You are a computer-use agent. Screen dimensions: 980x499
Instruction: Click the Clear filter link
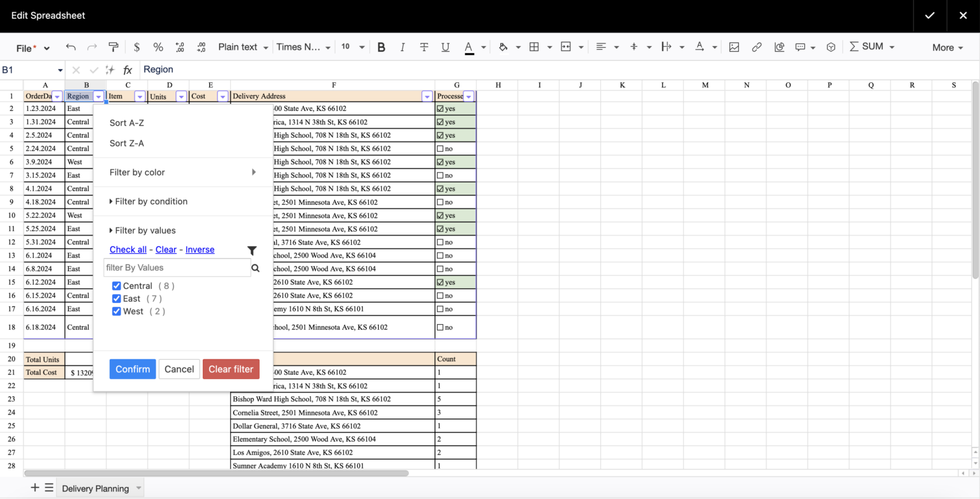[230, 369]
